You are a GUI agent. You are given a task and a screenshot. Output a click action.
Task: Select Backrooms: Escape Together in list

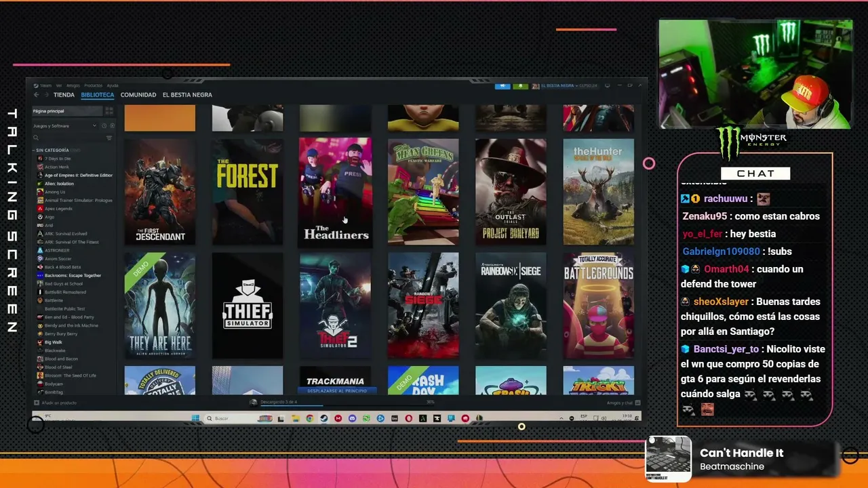tap(73, 275)
